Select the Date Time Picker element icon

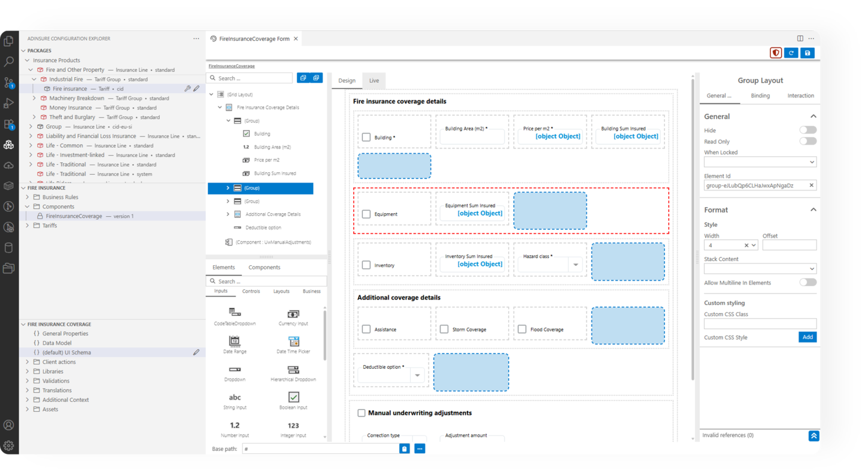pyautogui.click(x=293, y=341)
